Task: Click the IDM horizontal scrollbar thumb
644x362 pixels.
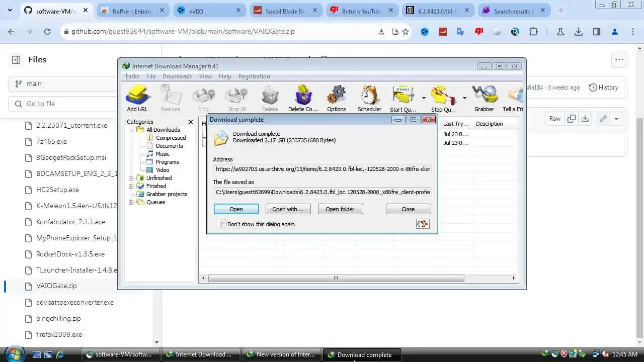Action: [x=336, y=278]
